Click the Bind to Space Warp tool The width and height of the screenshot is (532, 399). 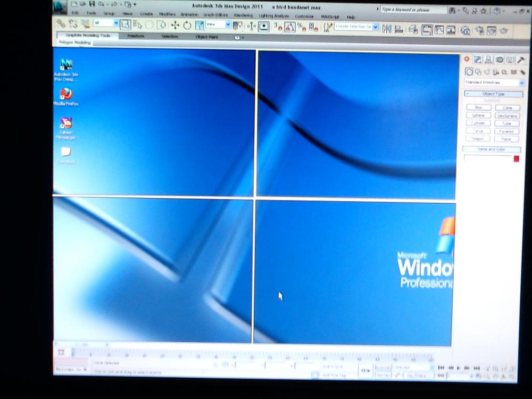coord(85,23)
